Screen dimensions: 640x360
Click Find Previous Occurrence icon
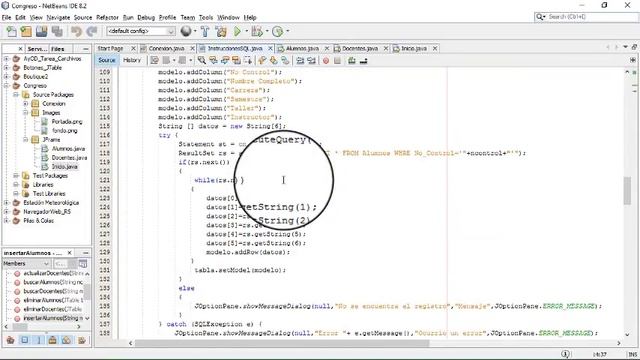pyautogui.click(x=213, y=60)
